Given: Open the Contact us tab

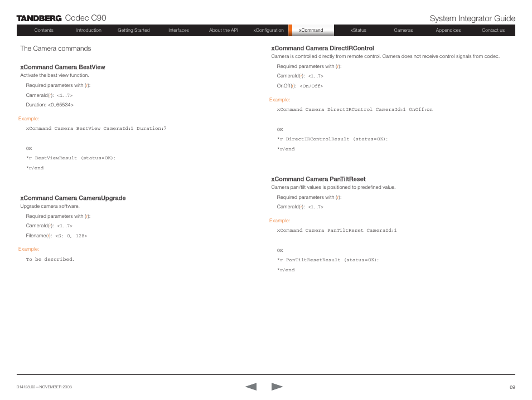Looking at the screenshot, I should (x=493, y=30).
